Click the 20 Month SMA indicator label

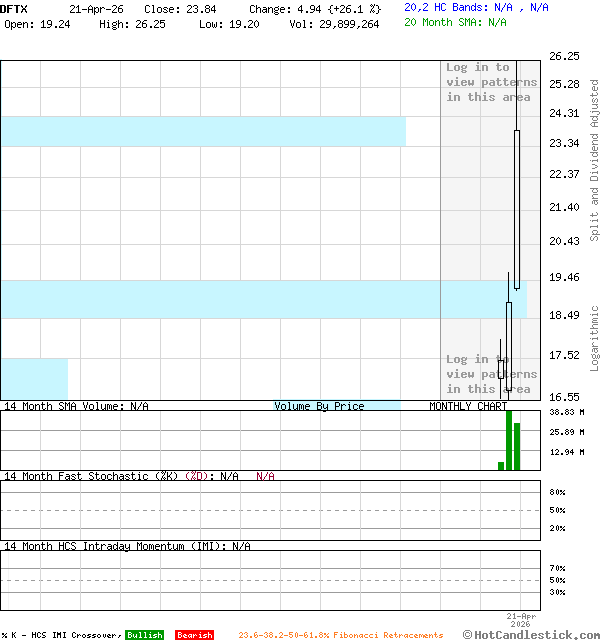[456, 22]
